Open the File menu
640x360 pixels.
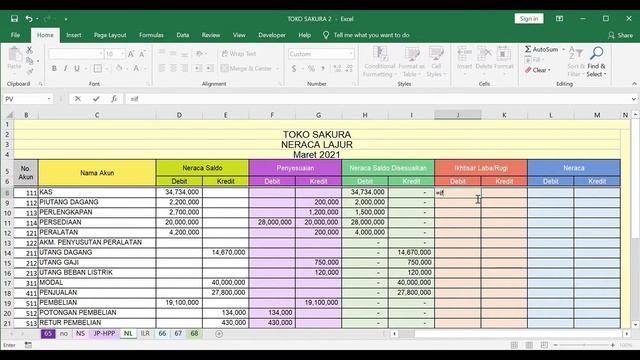[x=16, y=35]
